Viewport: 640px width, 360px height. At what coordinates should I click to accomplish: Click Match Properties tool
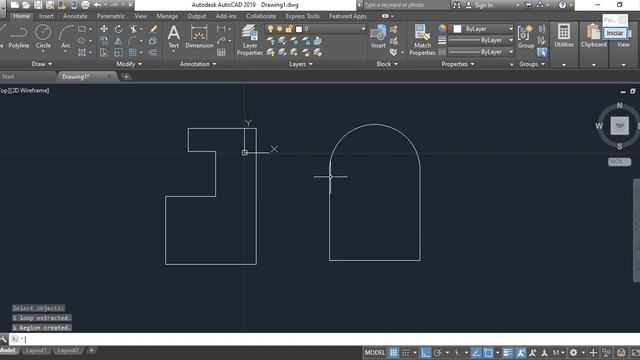(422, 40)
